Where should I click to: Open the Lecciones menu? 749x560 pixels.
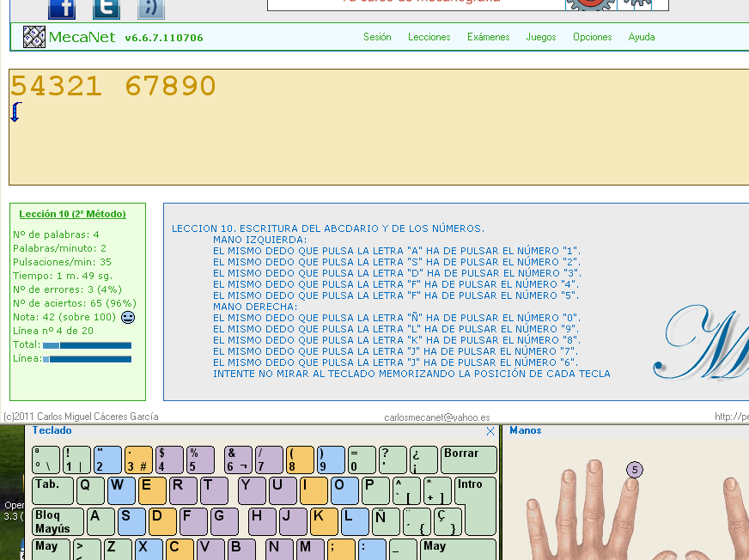429,37
